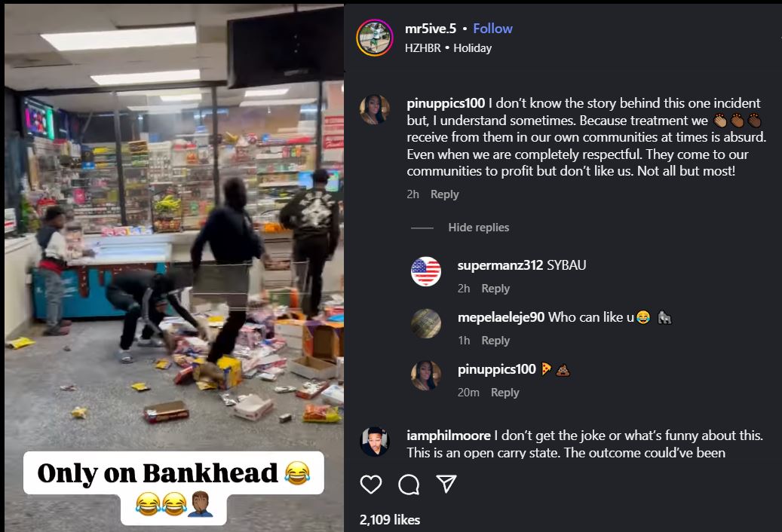The height and width of the screenshot is (532, 782).
Task: Open pinuppics100 avatar on reply comment
Action: 425,375
